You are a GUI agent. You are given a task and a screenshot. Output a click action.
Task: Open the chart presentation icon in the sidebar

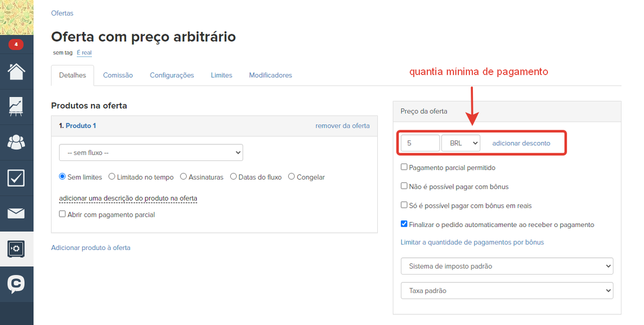click(16, 107)
